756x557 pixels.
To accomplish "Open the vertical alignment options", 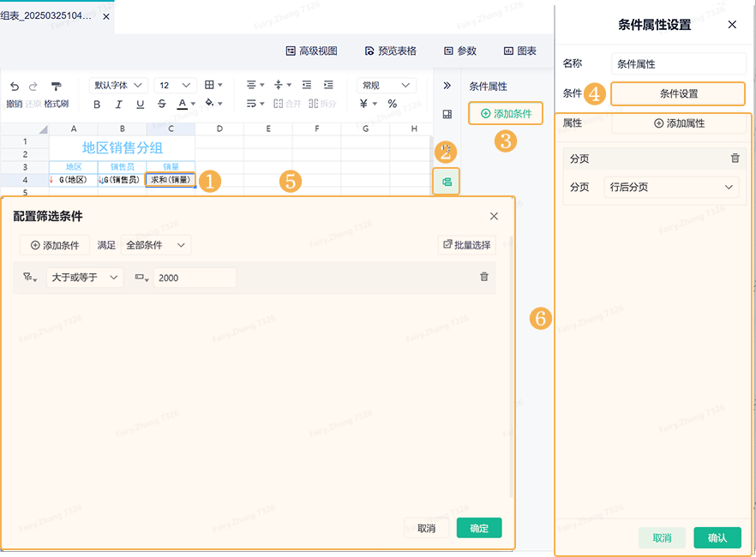I will [283, 85].
